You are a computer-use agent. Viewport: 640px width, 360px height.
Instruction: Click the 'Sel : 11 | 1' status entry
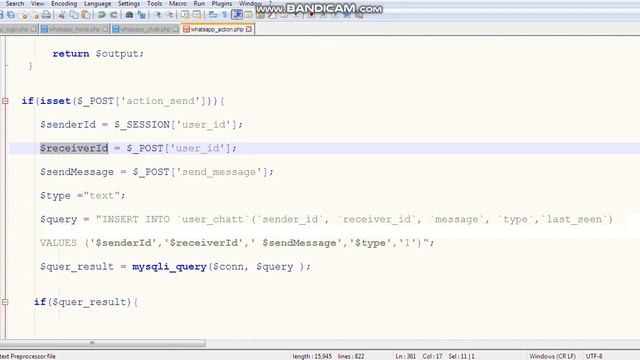[x=461, y=356]
